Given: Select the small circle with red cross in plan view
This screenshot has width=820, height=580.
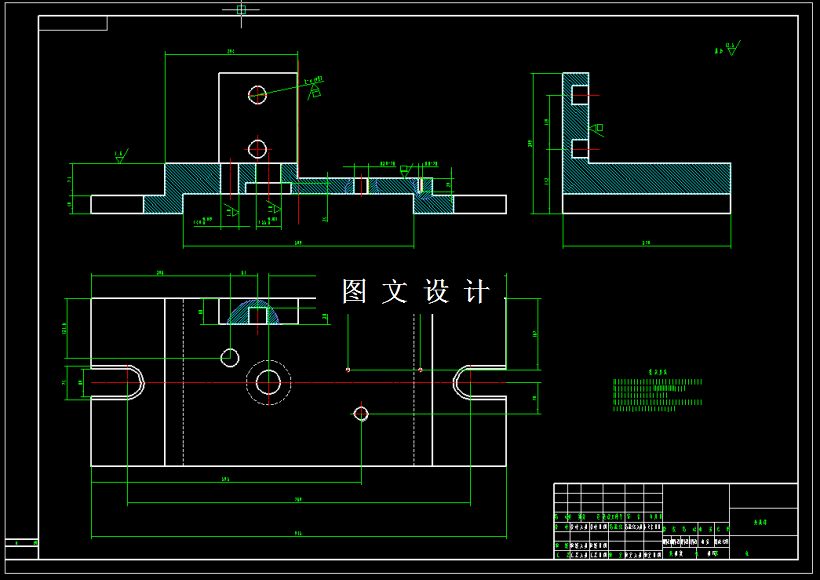Looking at the screenshot, I should pos(361,414).
